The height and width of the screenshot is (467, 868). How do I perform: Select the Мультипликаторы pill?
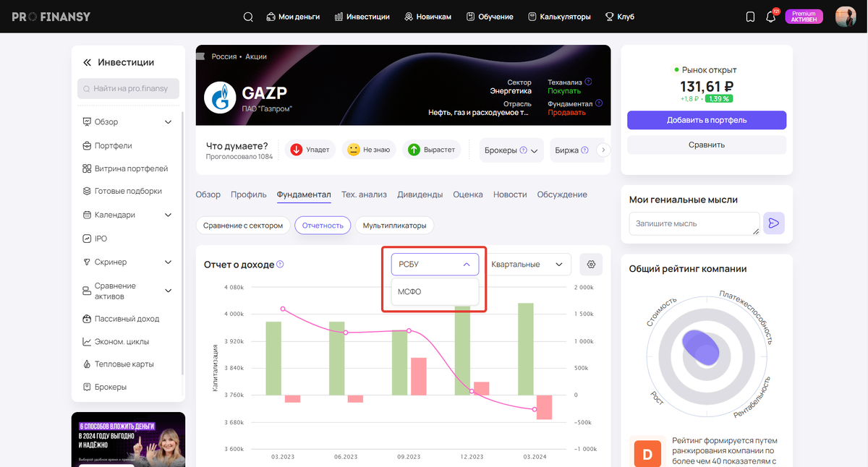395,226
